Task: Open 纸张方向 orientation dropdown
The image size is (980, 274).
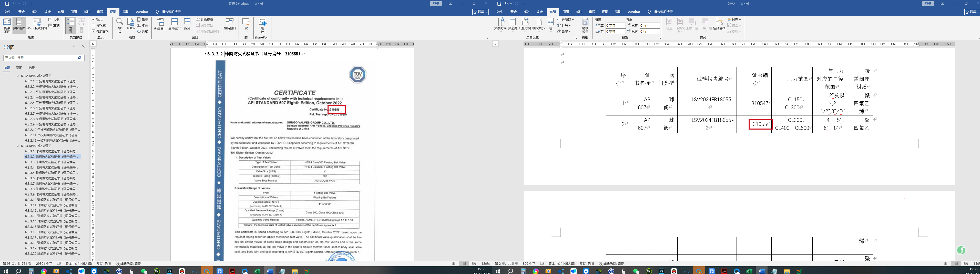Action: point(525,25)
